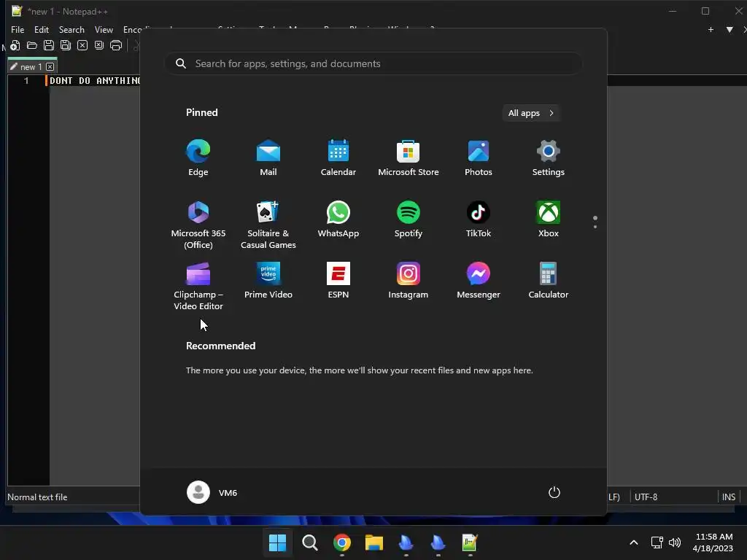Open Messenger

(x=479, y=280)
